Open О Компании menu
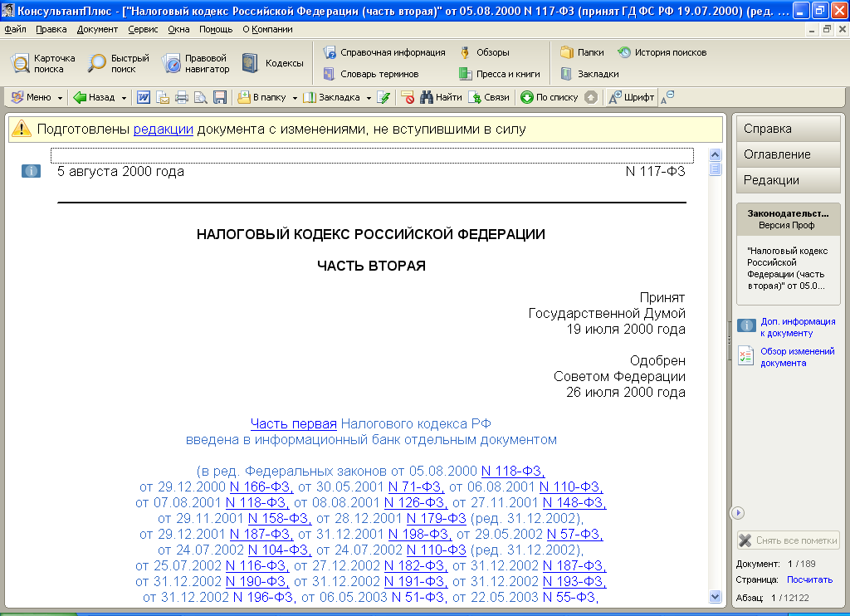 [267, 29]
